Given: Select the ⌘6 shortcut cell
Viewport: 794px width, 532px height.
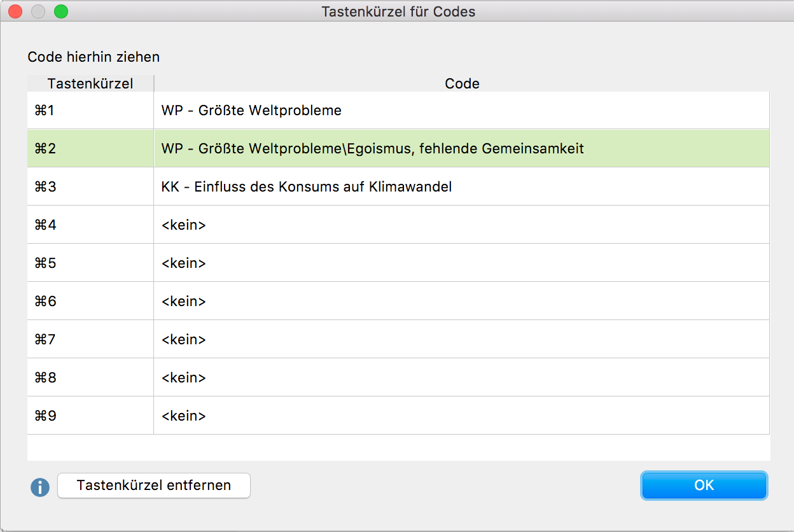Looking at the screenshot, I should [x=90, y=302].
